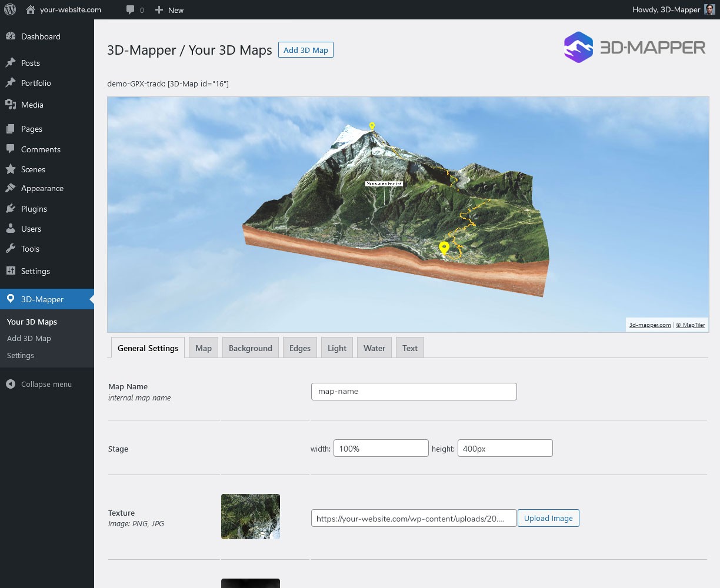The width and height of the screenshot is (720, 588).
Task: Click the Map Name input field
Action: click(x=414, y=392)
